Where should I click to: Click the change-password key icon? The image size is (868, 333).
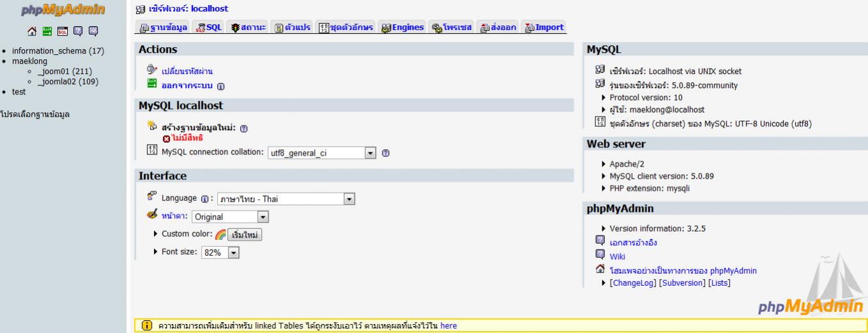click(x=151, y=69)
